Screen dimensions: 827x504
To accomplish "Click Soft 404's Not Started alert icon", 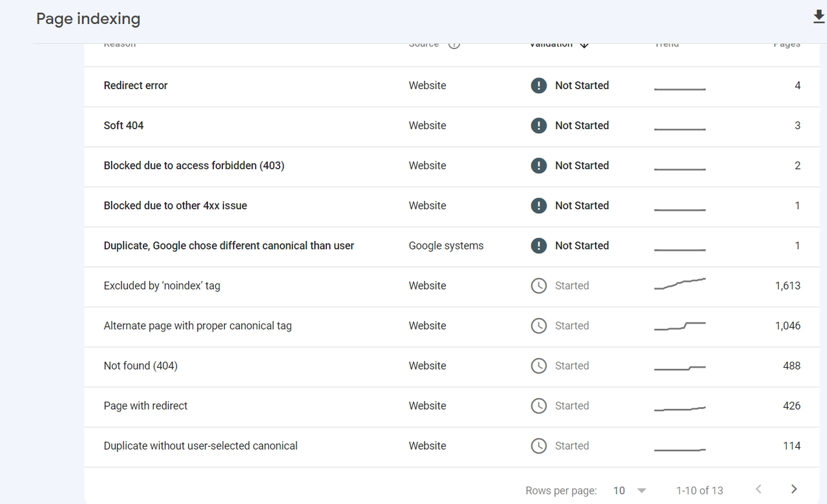I will 539,125.
